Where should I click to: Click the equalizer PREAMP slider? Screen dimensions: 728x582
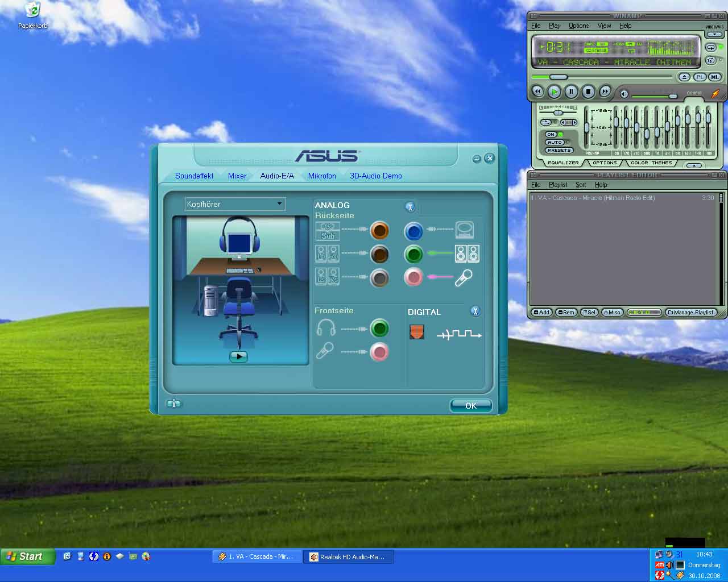click(586, 127)
